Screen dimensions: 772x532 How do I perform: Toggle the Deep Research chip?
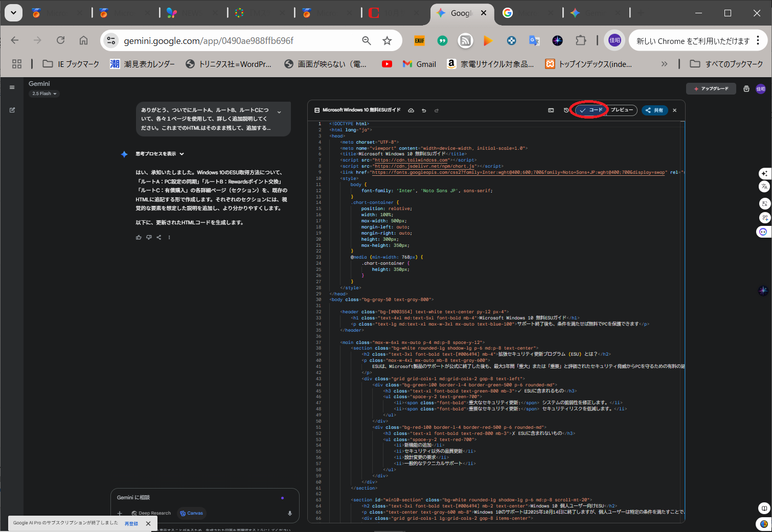click(x=151, y=513)
